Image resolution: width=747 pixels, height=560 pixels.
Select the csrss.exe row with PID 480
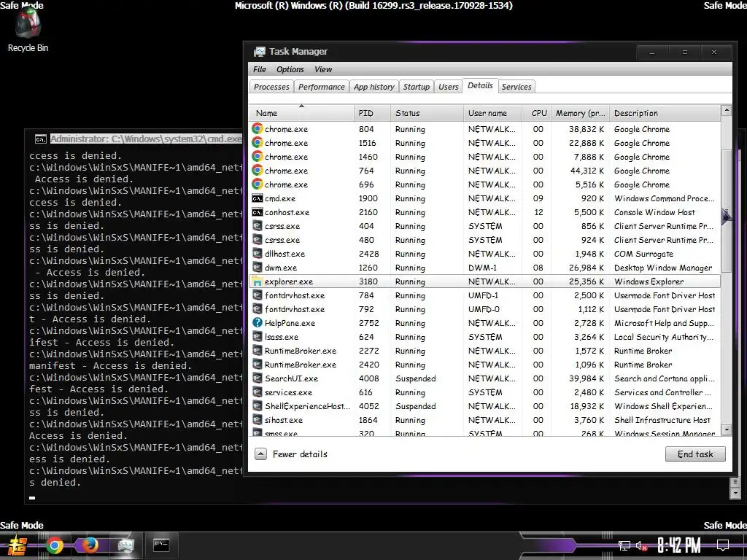tap(484, 239)
